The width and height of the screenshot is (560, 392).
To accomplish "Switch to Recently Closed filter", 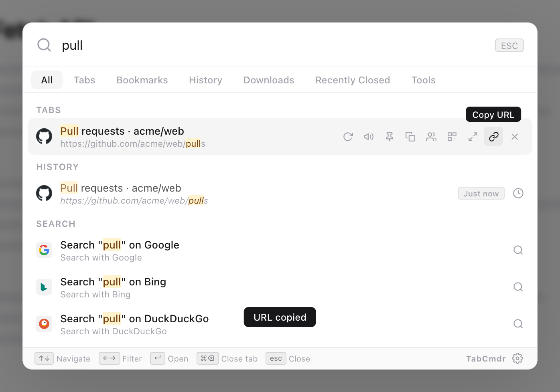I will point(353,80).
